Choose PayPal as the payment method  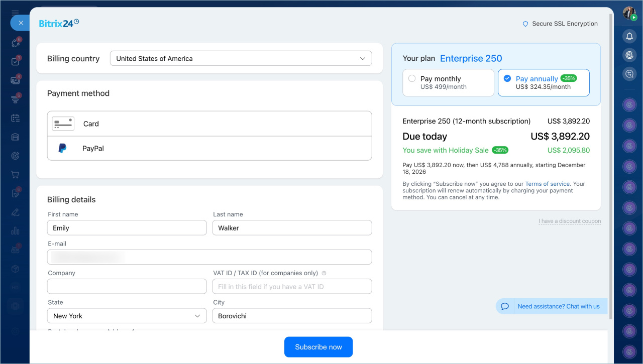(209, 149)
